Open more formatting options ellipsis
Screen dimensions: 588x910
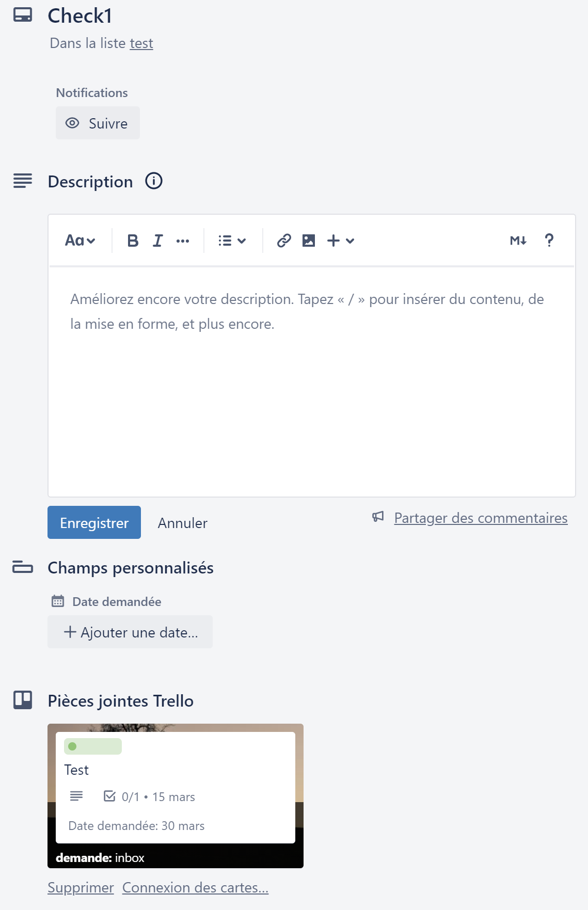point(183,241)
